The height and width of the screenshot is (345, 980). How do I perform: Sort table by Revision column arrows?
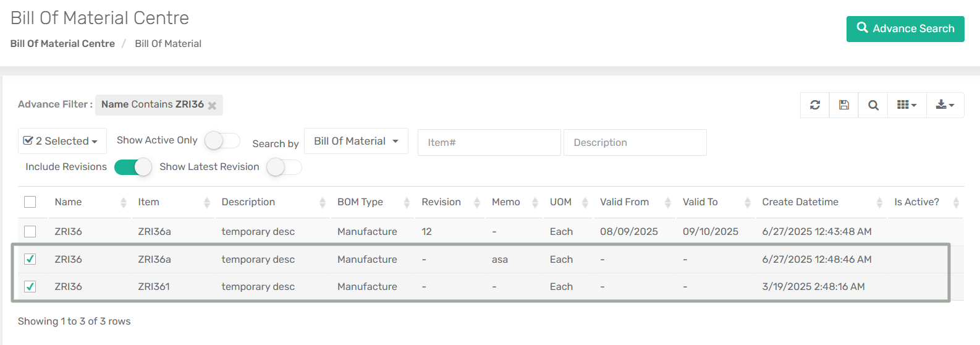(476, 203)
